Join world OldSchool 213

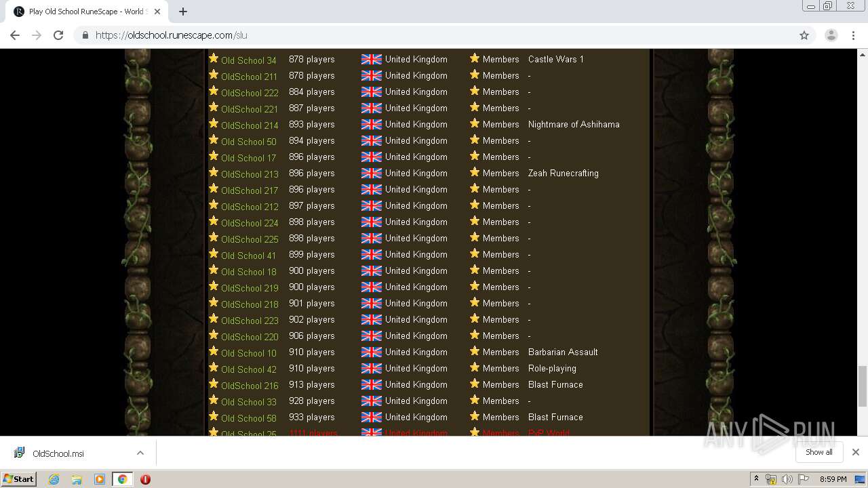coord(250,174)
